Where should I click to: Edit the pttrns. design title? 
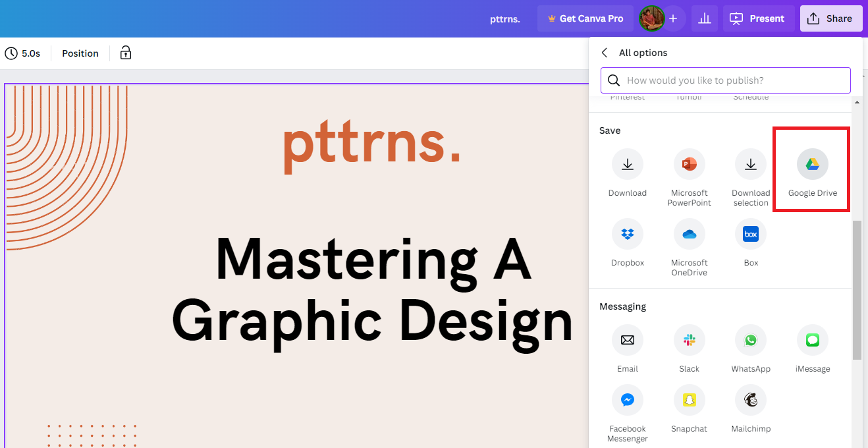coord(505,18)
